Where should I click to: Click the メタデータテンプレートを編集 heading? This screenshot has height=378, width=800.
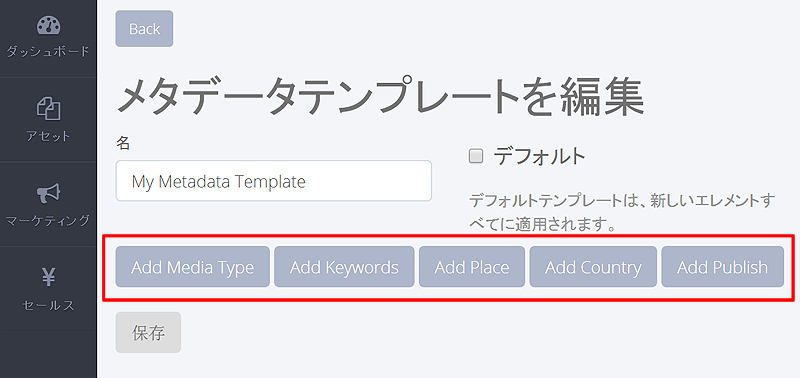(x=381, y=96)
